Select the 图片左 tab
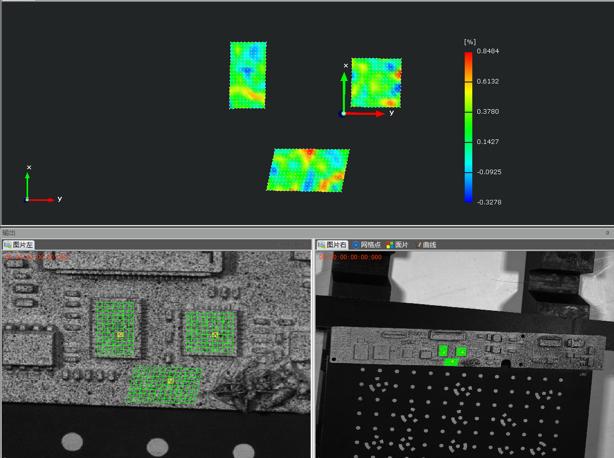The height and width of the screenshot is (458, 614). pyautogui.click(x=19, y=245)
